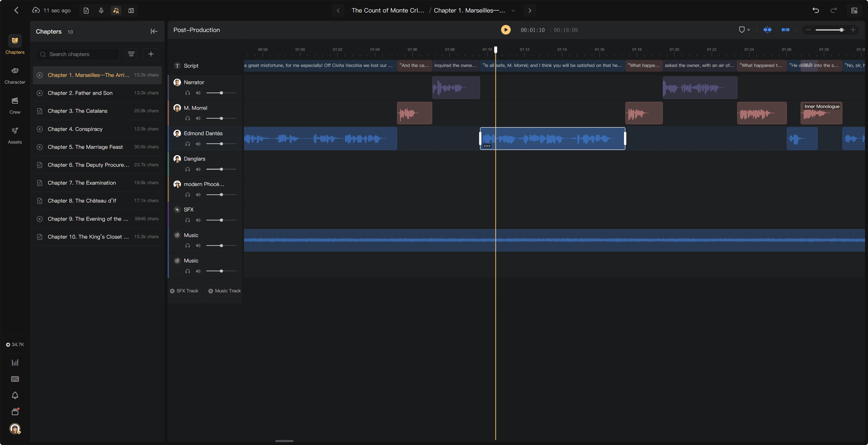Mute the Narrator track speaker
The height and width of the screenshot is (445, 868).
(x=198, y=93)
